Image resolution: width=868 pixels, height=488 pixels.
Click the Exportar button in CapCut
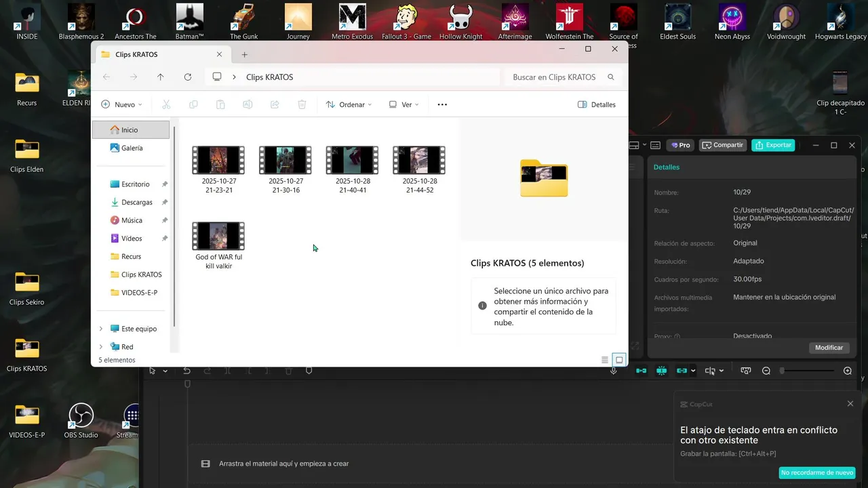[x=773, y=145]
